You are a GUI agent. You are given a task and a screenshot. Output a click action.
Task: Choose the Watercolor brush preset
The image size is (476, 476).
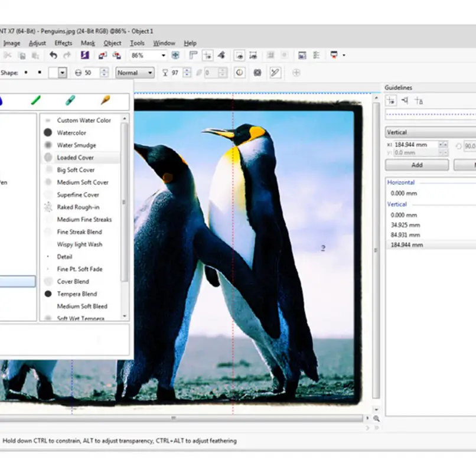(x=71, y=133)
